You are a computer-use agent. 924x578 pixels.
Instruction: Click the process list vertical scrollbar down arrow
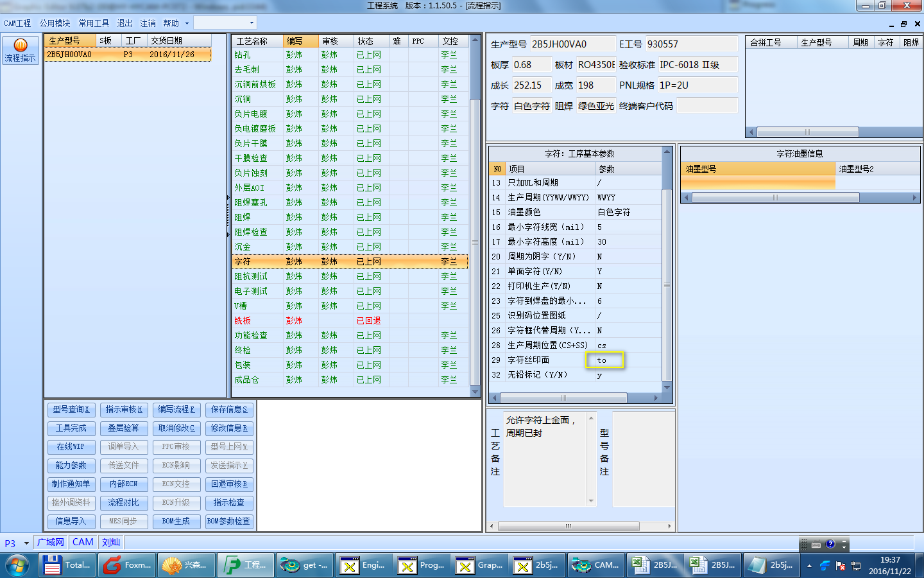coord(475,392)
